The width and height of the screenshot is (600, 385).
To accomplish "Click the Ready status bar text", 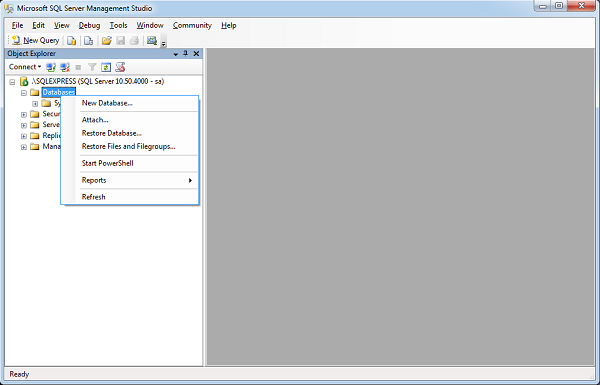I will pos(19,374).
